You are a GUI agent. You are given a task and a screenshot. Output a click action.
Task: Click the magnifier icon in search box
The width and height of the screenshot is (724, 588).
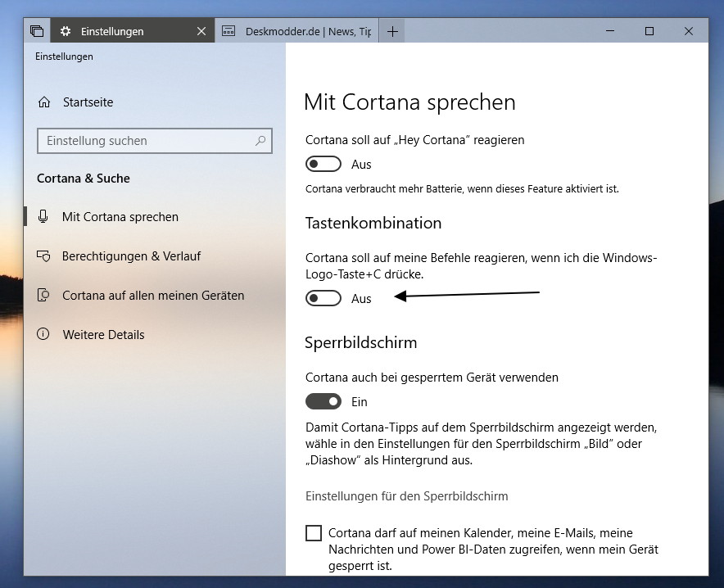260,140
